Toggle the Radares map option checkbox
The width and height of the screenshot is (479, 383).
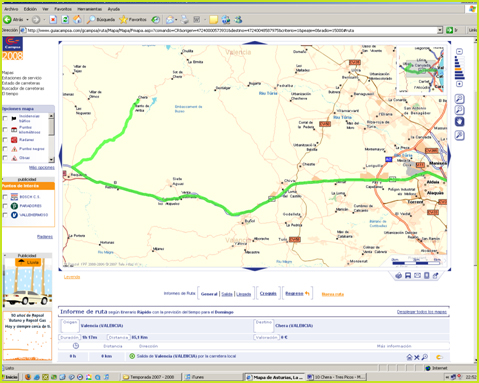(5, 140)
